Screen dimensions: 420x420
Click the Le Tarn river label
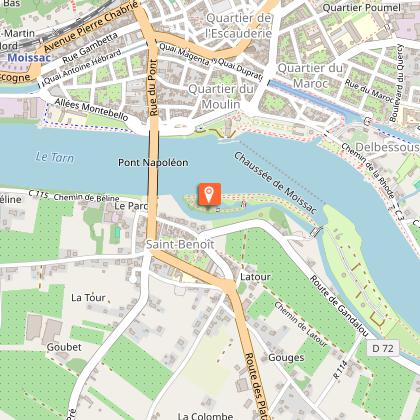click(x=55, y=157)
